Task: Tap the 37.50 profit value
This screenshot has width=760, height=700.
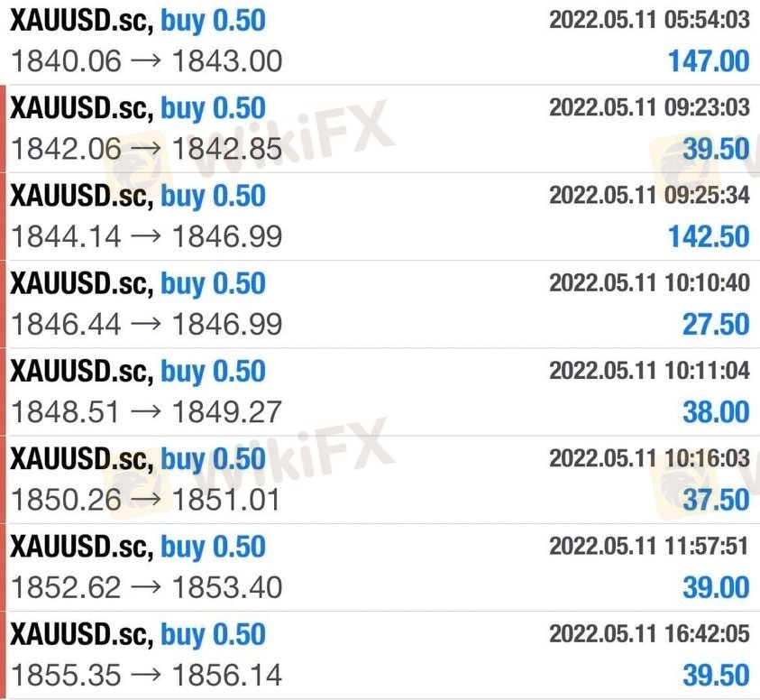Action: pyautogui.click(x=716, y=500)
